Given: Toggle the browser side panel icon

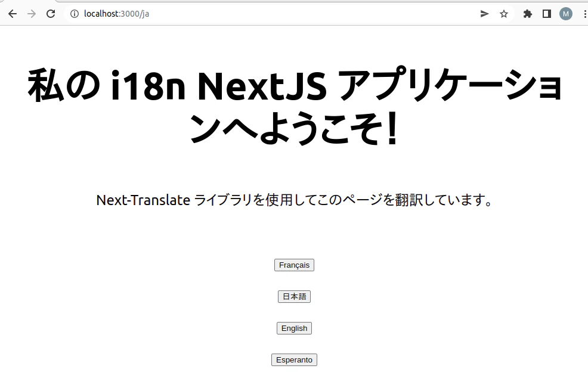Looking at the screenshot, I should tap(547, 14).
